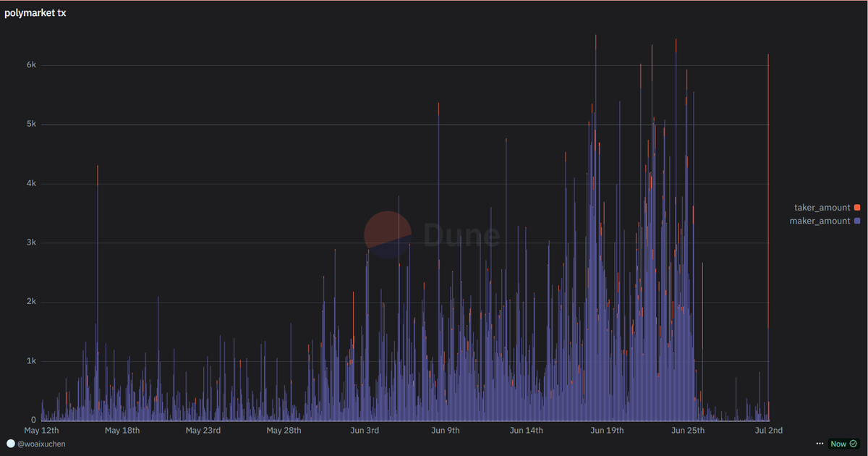This screenshot has width=868, height=456.
Task: Open author profile @woaixuchen
Action: [41, 444]
